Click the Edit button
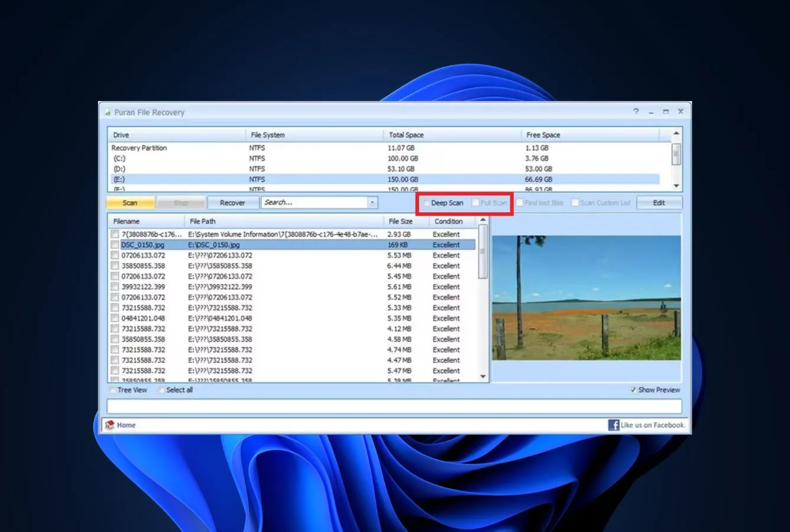 pyautogui.click(x=659, y=203)
